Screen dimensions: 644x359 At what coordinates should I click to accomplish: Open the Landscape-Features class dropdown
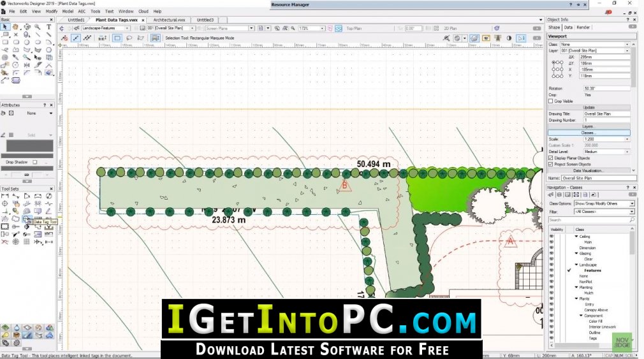(106, 28)
